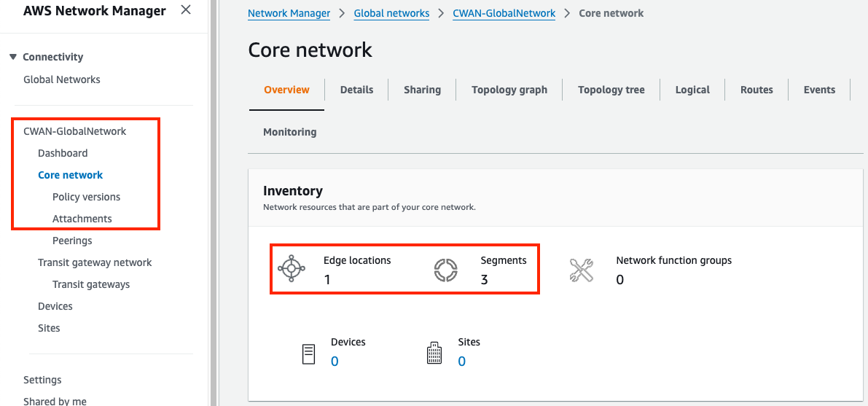Click the Edge locations label
The image size is (868, 406).
coord(357,260)
